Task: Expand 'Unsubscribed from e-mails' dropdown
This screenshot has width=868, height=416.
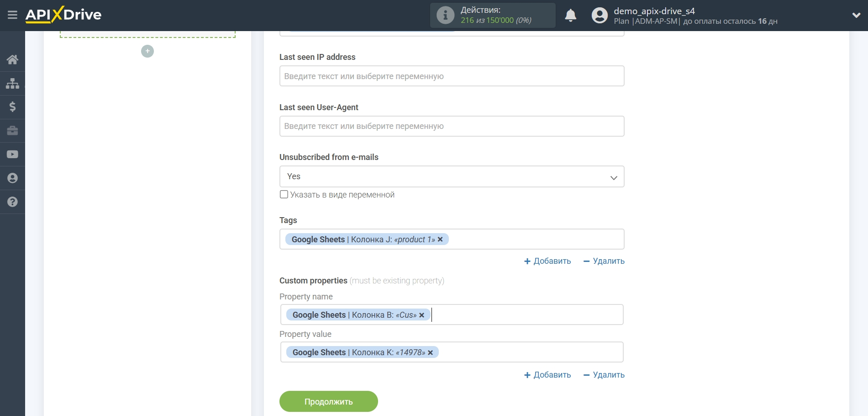Action: [452, 176]
